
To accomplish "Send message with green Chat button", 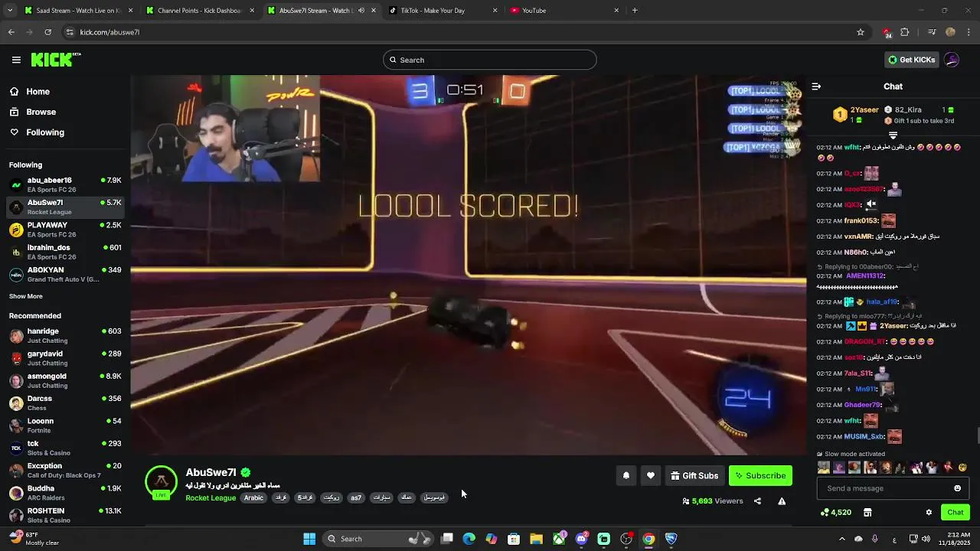I will pos(955,513).
